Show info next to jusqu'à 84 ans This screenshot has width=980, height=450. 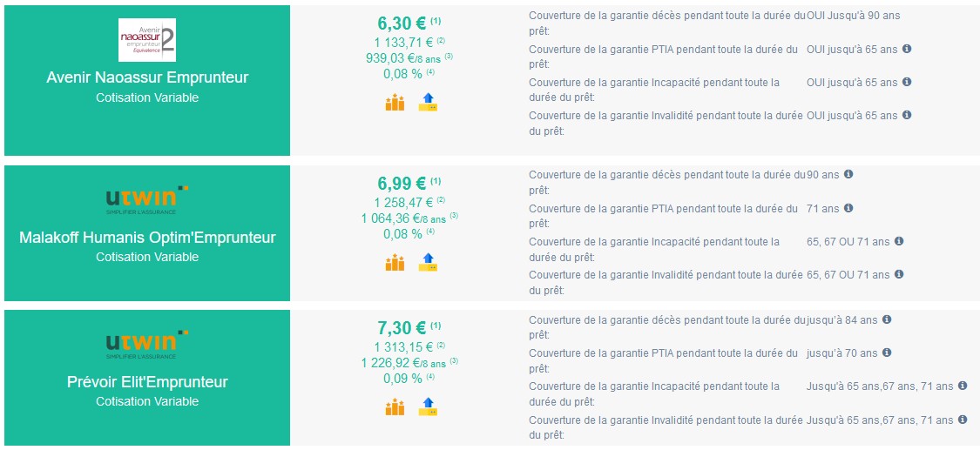[x=886, y=319]
